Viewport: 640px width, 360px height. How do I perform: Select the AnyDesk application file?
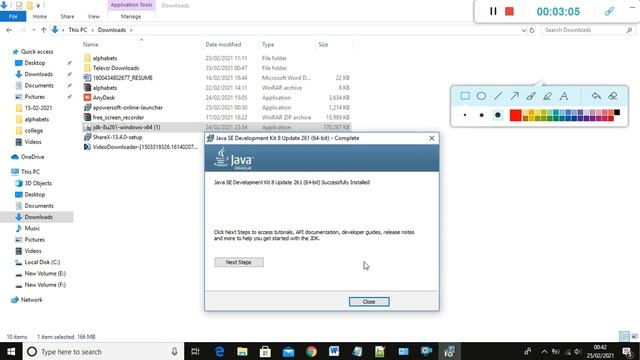click(104, 98)
